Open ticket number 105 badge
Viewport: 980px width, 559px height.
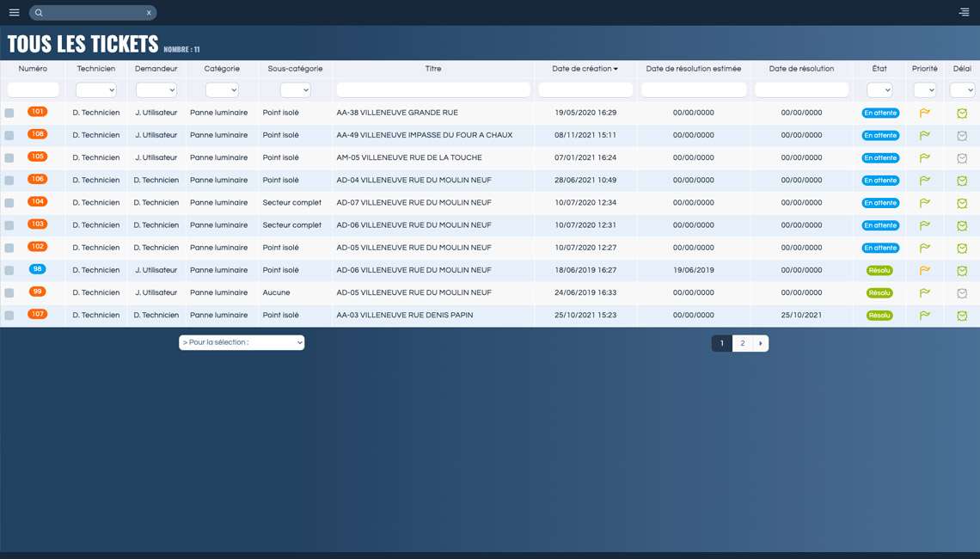[37, 157]
